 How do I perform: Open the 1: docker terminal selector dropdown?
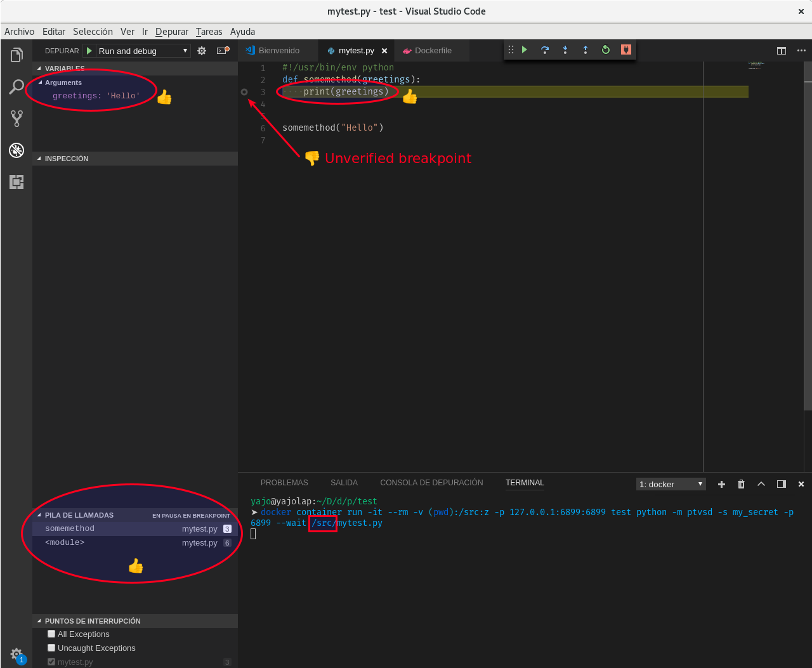[x=671, y=483]
